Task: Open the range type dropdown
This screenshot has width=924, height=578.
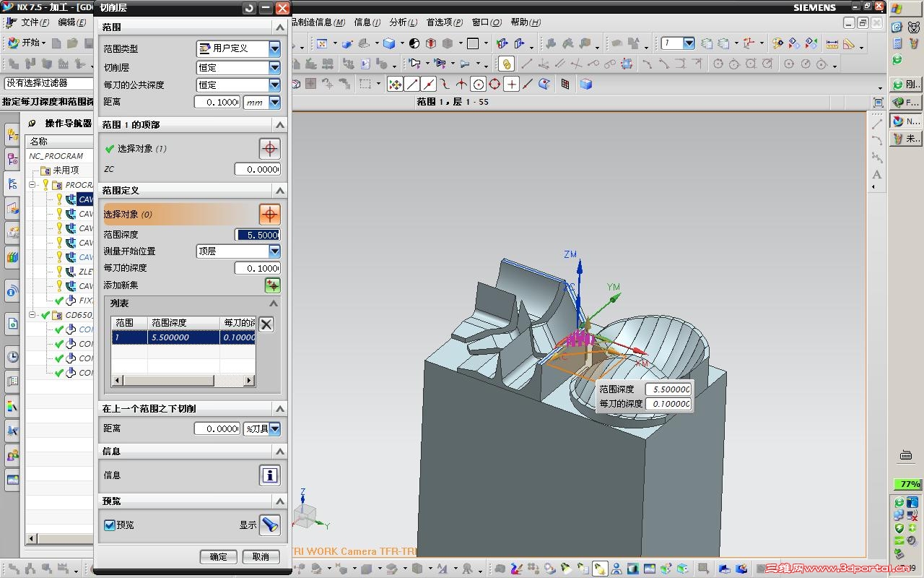Action: click(274, 48)
